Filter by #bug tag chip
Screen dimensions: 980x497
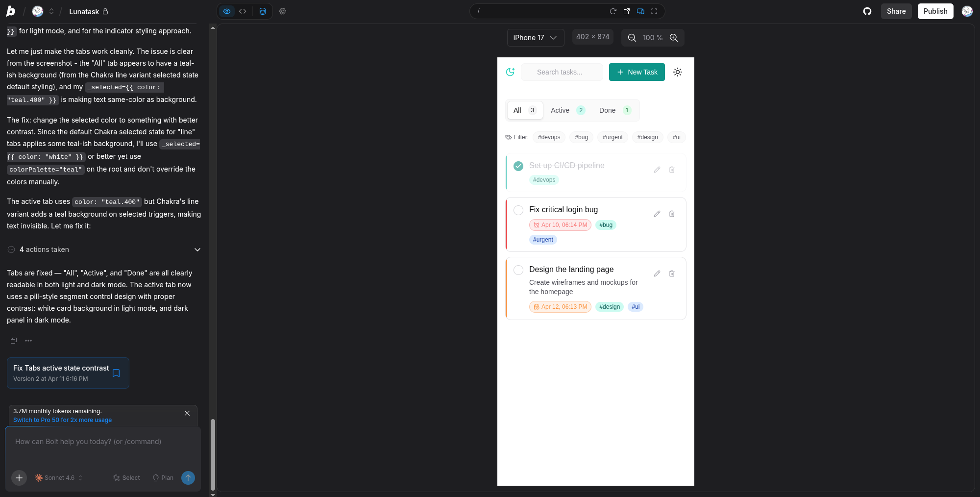point(581,137)
